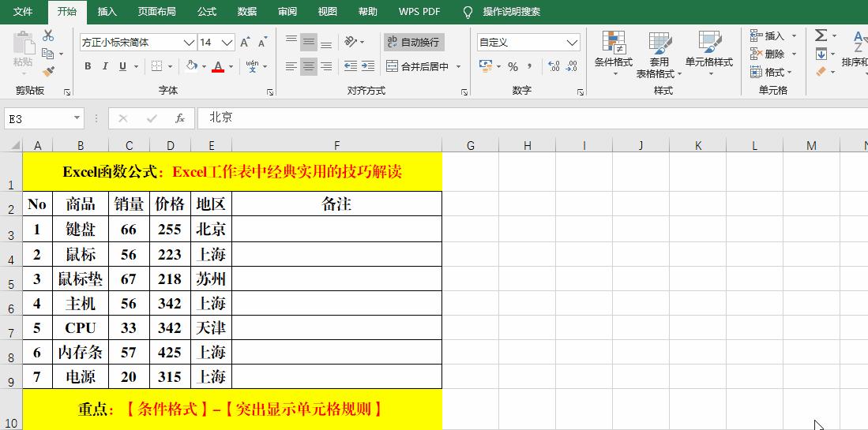Toggle Bold formatting
Screen dimensions: 868x430
pos(88,66)
